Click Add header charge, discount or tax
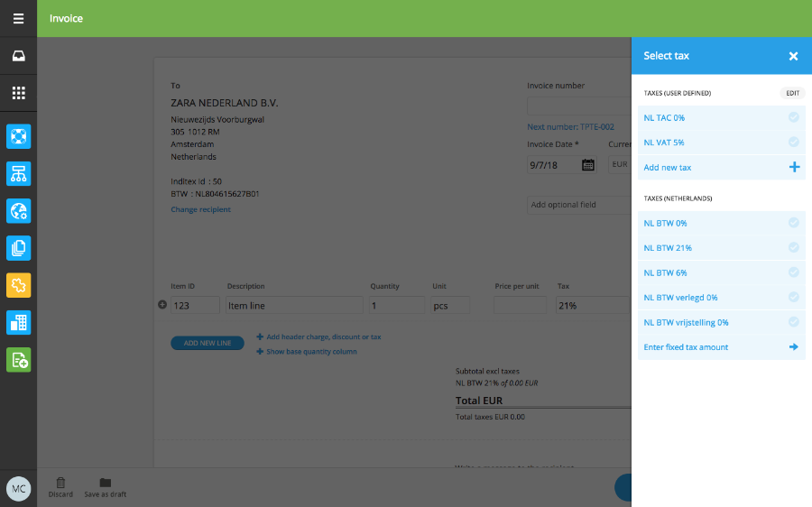Viewport: 812px width, 507px height. click(324, 336)
